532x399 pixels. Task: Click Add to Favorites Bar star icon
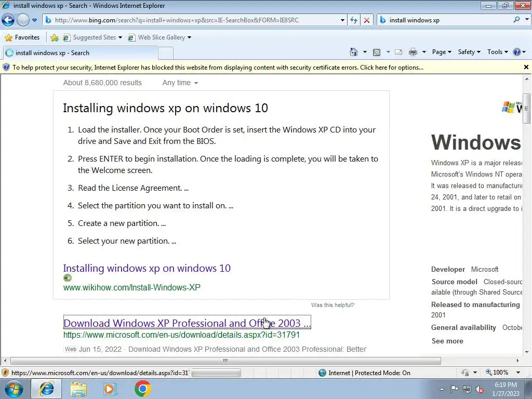[x=54, y=37]
